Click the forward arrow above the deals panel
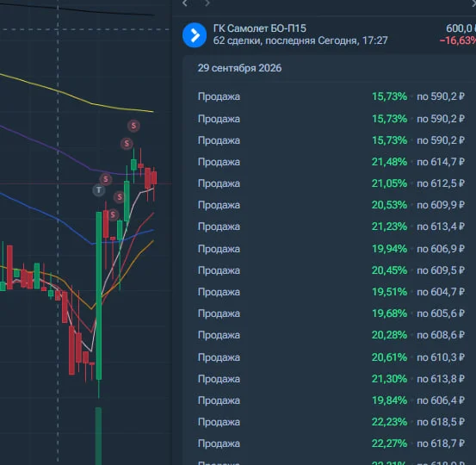This screenshot has height=465, width=476. click(x=207, y=3)
